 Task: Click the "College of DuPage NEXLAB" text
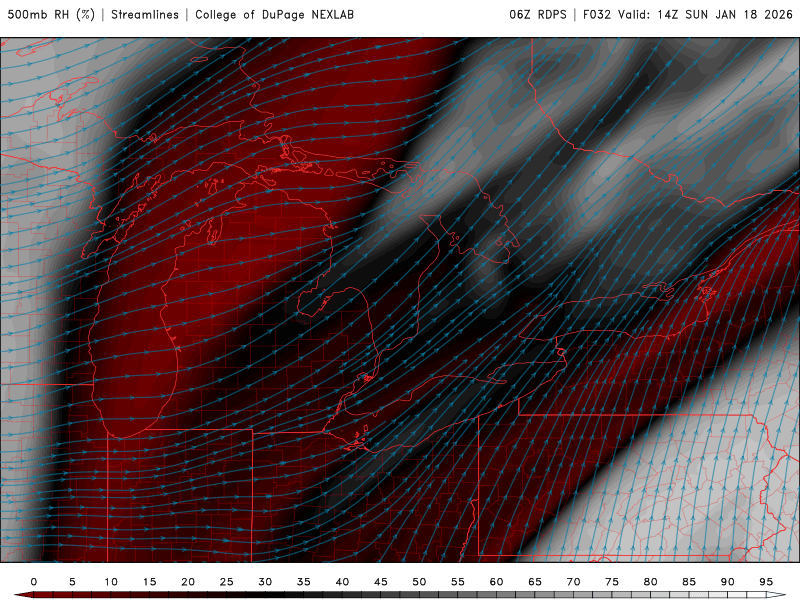click(x=274, y=14)
